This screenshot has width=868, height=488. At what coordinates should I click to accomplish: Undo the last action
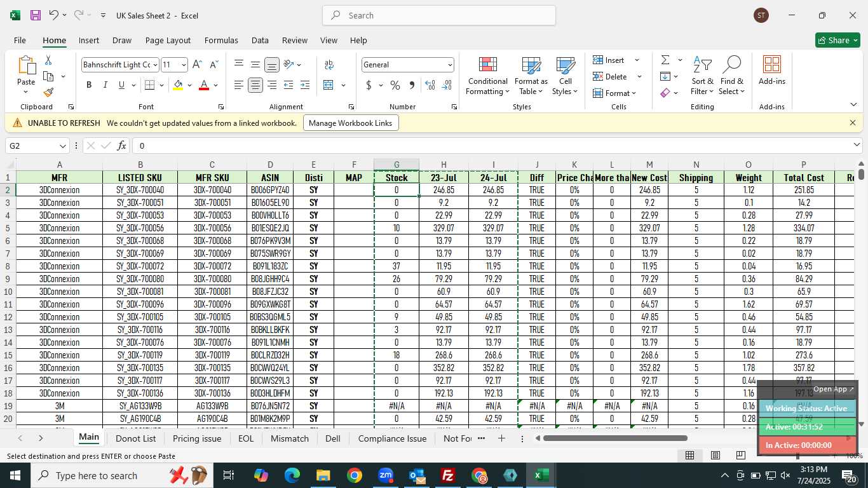click(54, 15)
